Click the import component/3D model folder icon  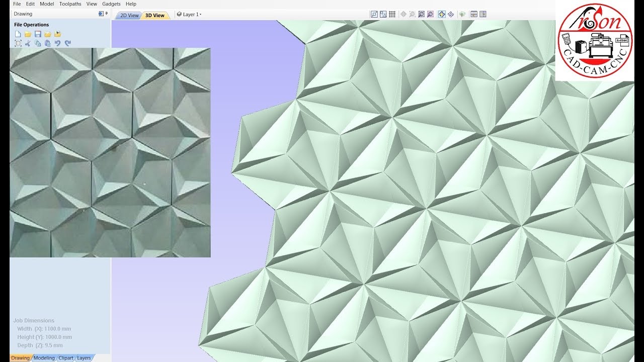point(58,34)
